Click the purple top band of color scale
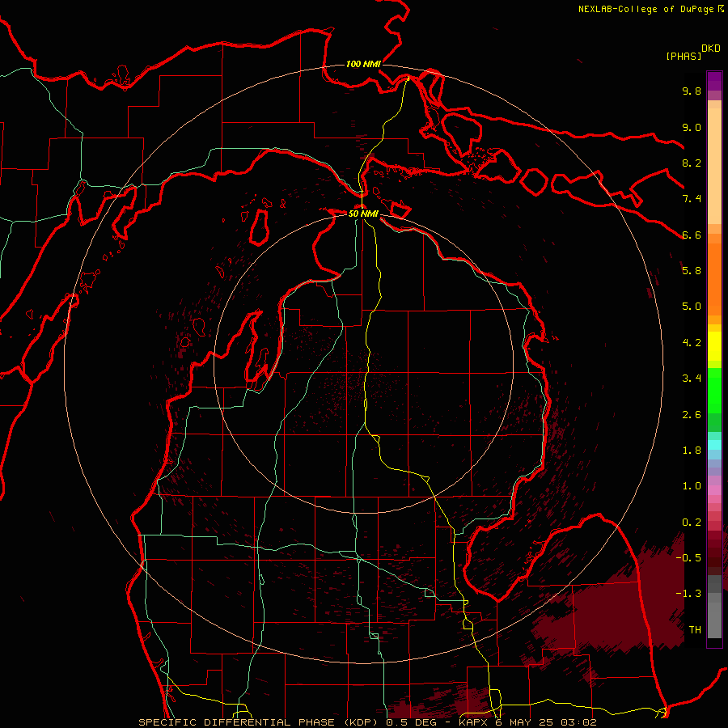 pos(714,81)
